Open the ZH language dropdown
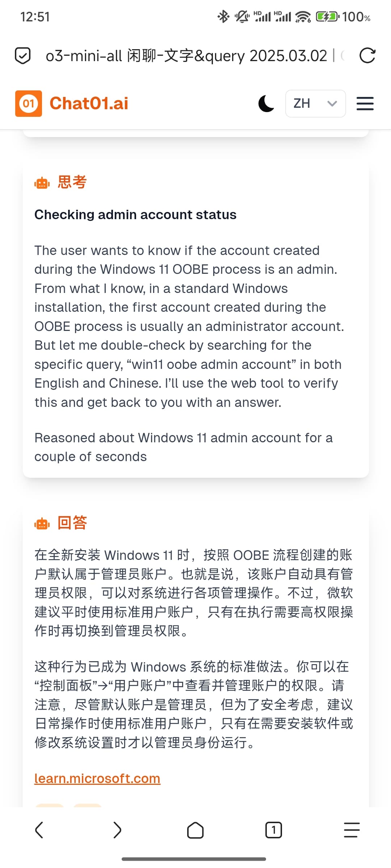This screenshot has width=391, height=868. 315,103
